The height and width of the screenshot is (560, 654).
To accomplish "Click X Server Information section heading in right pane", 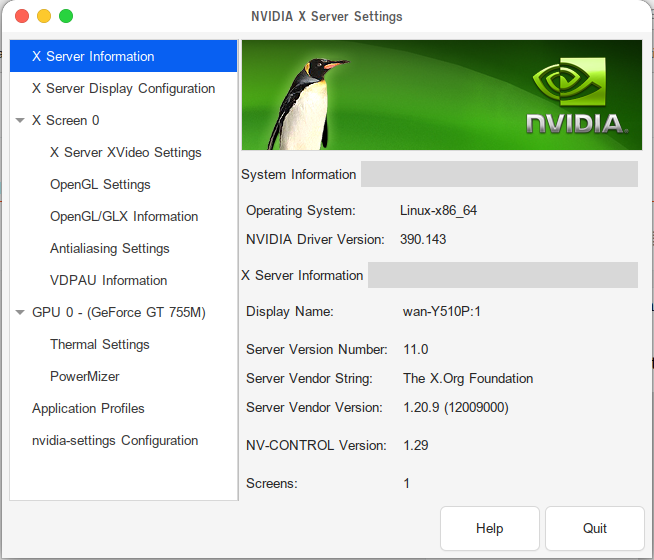I will pyautogui.click(x=302, y=276).
